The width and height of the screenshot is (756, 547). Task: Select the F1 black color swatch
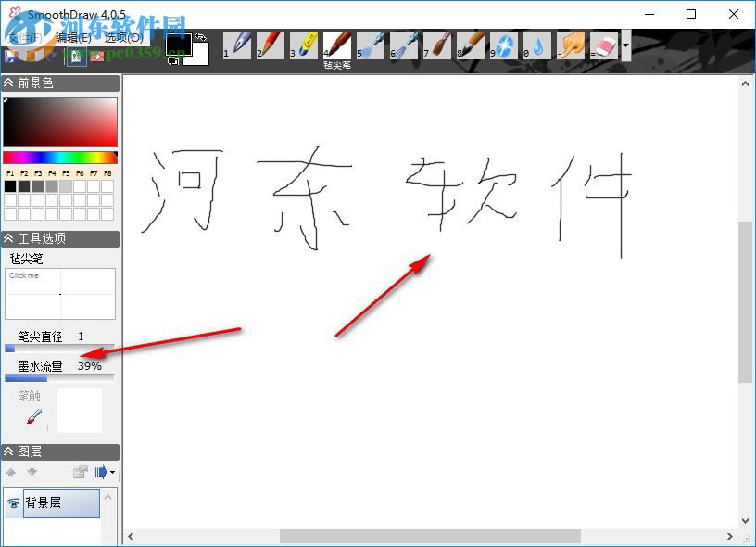[x=9, y=185]
